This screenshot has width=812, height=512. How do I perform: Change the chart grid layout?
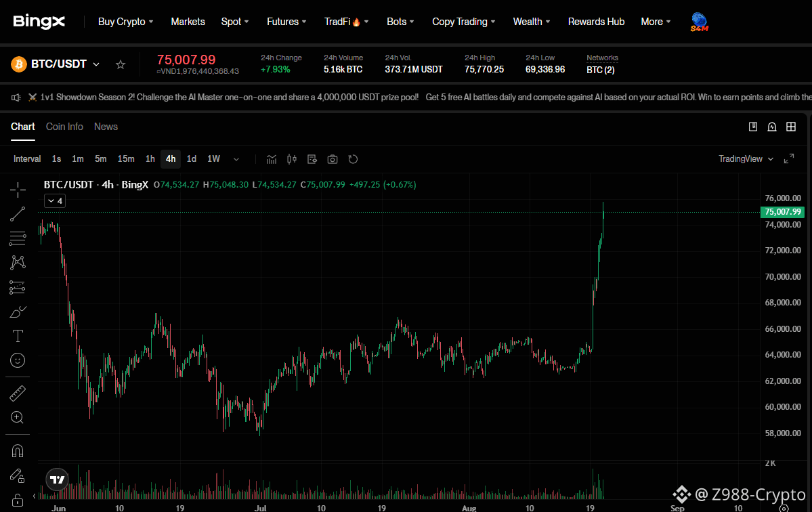[791, 127]
